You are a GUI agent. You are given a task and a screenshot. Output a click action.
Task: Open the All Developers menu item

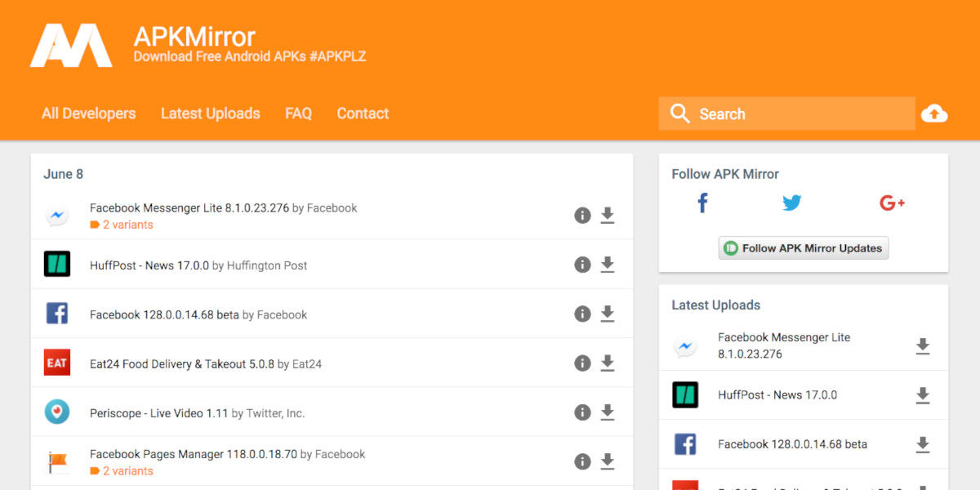coord(89,114)
